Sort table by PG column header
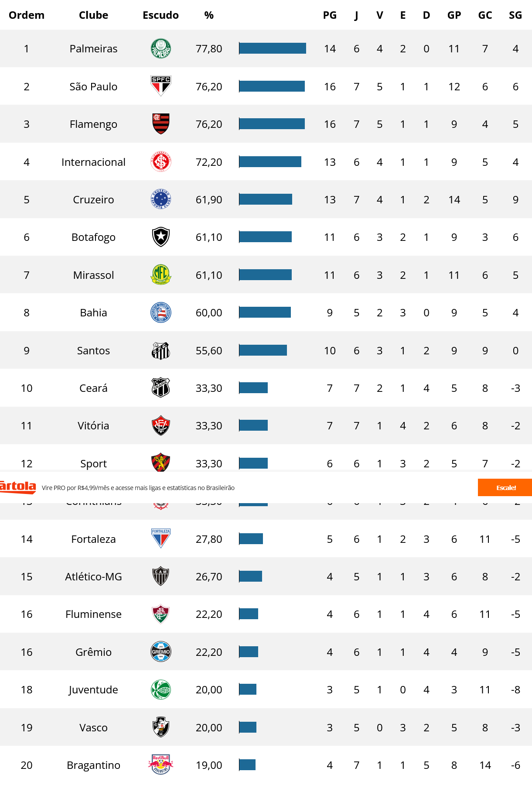The image size is (532, 792). tap(330, 15)
